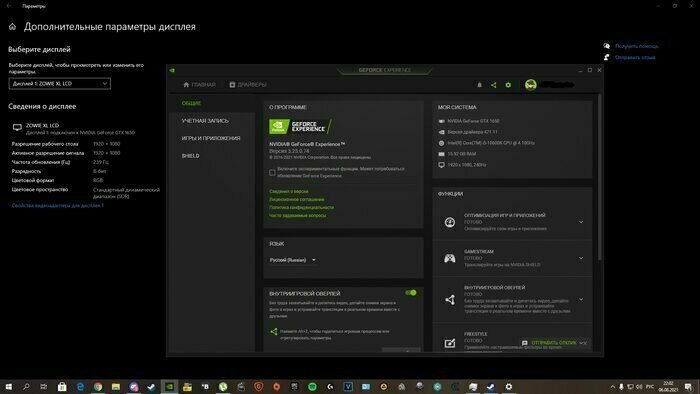This screenshot has height=394, width=700.
Task: Switch to ДРАЙВЕРЫ tab
Action: [248, 85]
